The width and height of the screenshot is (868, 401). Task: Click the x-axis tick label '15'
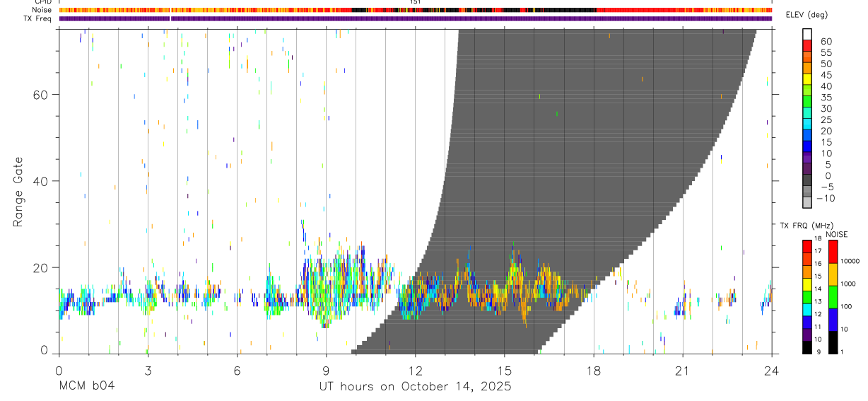504,371
